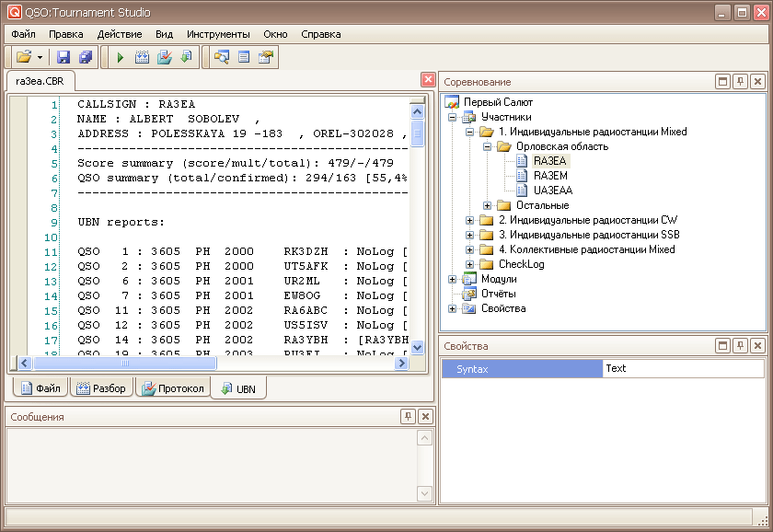Toggle auto-hide pin on Свойства panel
This screenshot has width=773, height=532.
(740, 346)
